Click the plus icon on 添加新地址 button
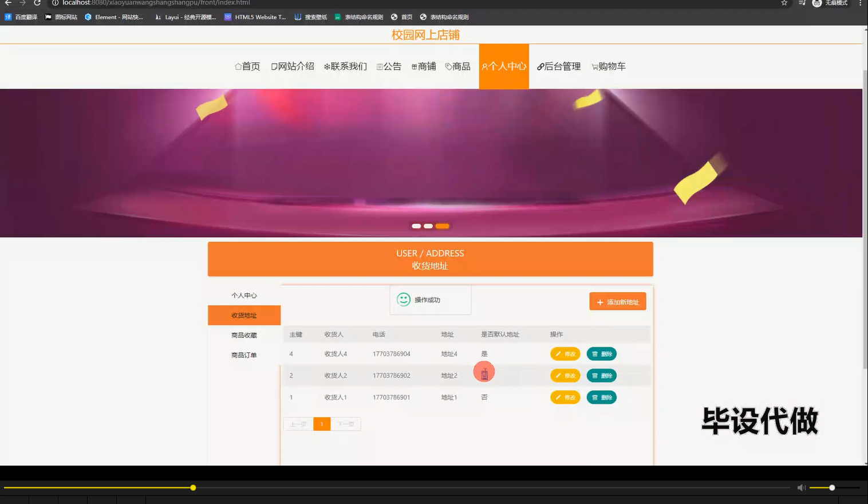 [x=600, y=301]
